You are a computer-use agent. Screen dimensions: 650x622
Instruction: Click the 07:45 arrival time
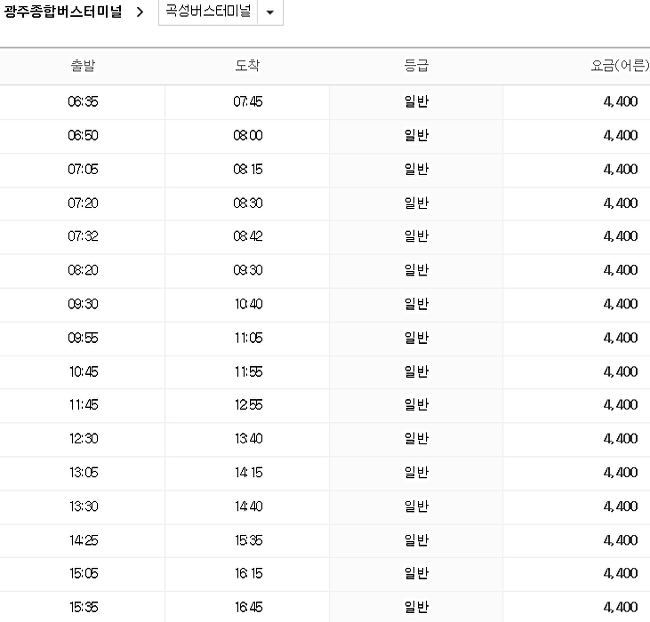pos(248,102)
